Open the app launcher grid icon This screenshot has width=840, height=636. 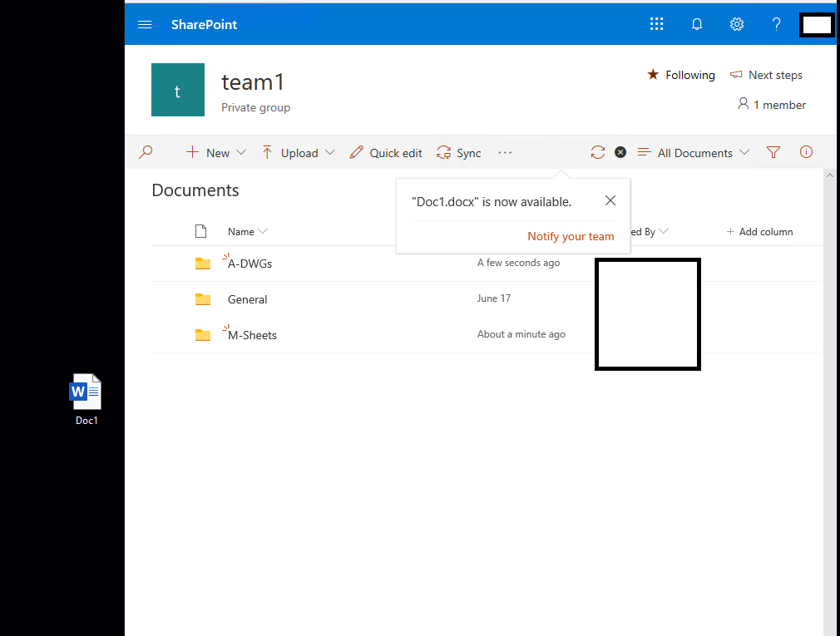pos(657,24)
